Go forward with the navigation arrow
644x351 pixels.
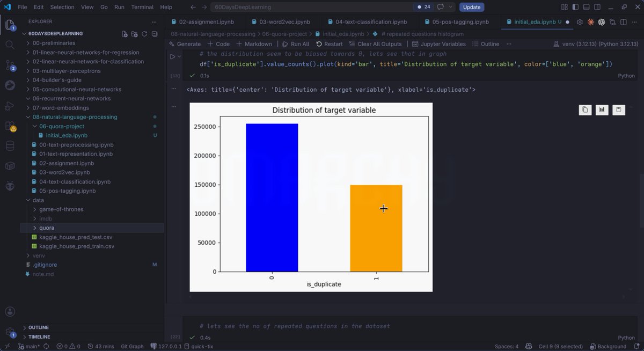point(204,7)
